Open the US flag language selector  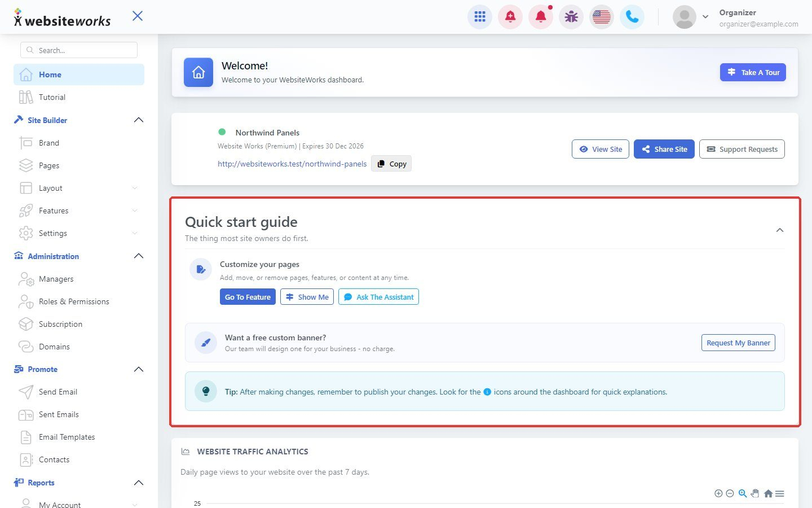tap(602, 17)
